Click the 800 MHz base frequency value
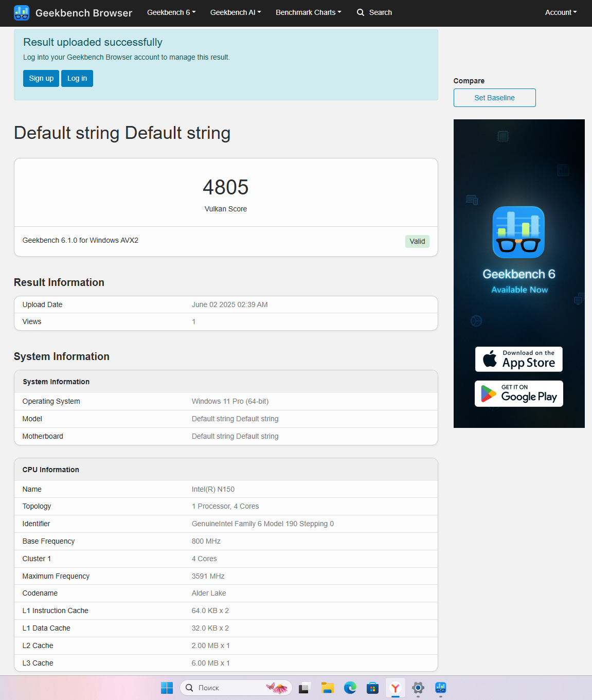Viewport: 592px width, 700px height. click(x=206, y=541)
